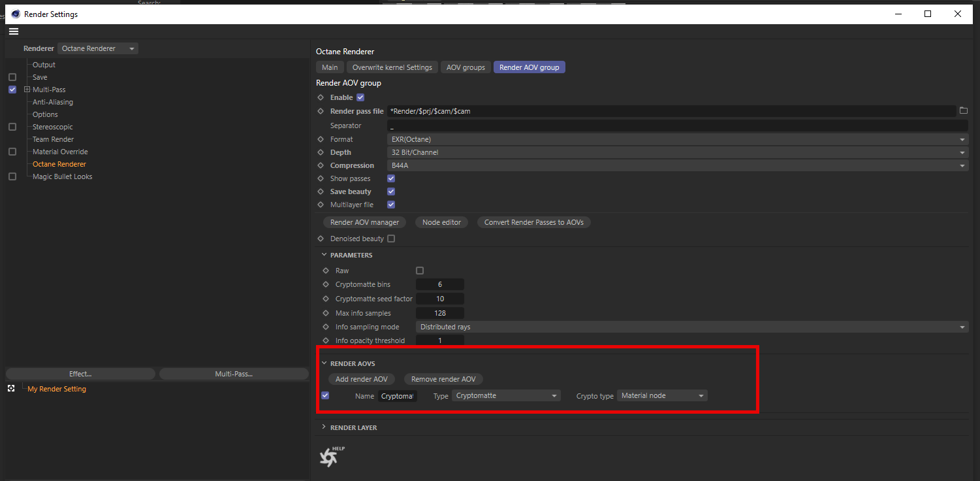The image size is (980, 481).
Task: Click the Render pass file path field
Action: (x=672, y=111)
